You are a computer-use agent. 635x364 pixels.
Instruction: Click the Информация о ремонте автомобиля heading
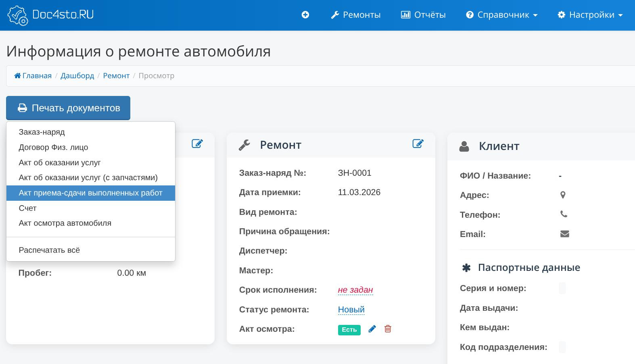tap(139, 51)
